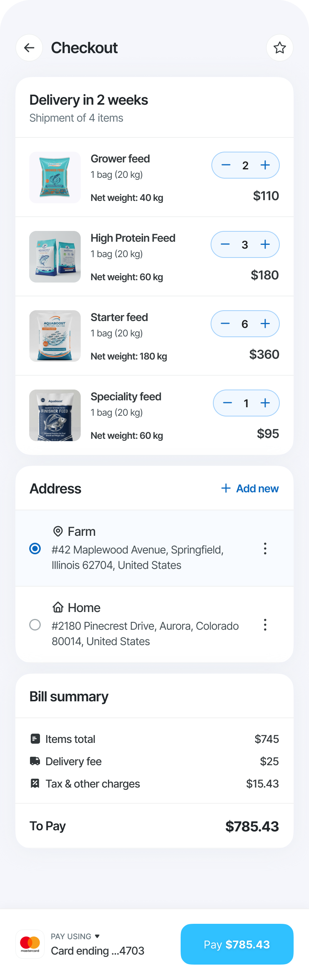
Task: Click the Mastercard logo near PAY USING
Action: (x=30, y=944)
